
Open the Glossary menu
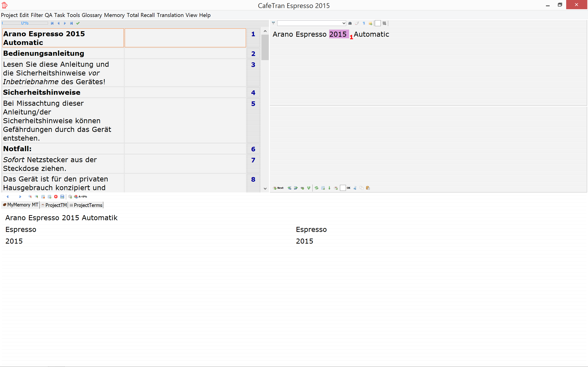click(92, 15)
